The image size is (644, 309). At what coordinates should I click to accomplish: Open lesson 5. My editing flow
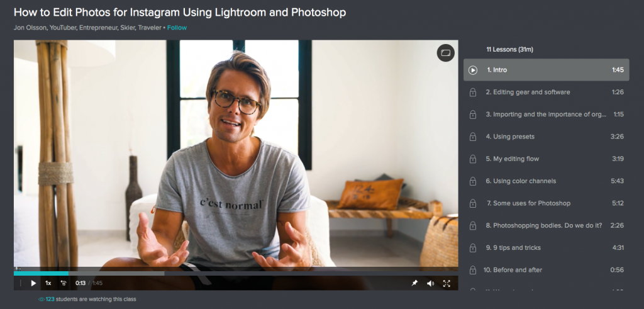pyautogui.click(x=547, y=159)
